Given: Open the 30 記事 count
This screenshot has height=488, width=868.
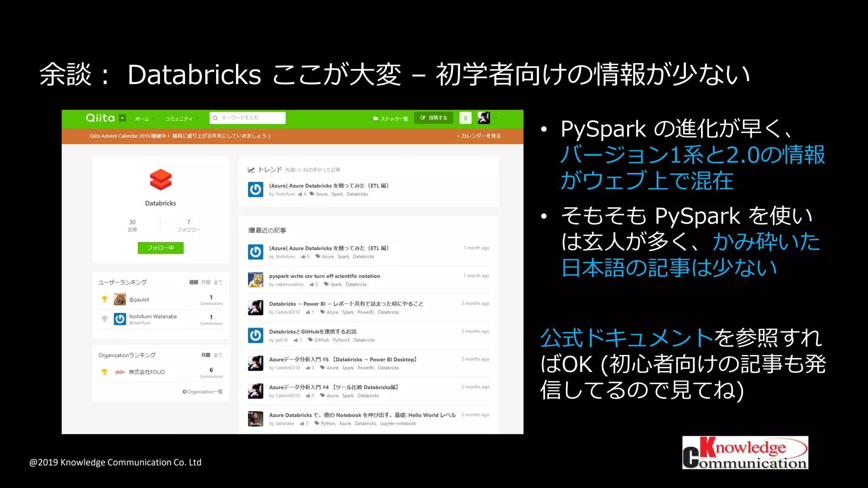Looking at the screenshot, I should point(133,225).
